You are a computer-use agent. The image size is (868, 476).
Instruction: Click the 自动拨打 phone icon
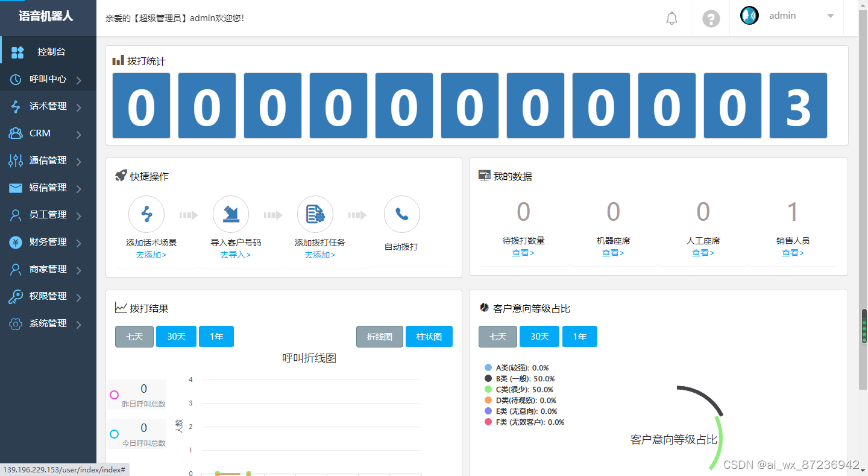(402, 214)
